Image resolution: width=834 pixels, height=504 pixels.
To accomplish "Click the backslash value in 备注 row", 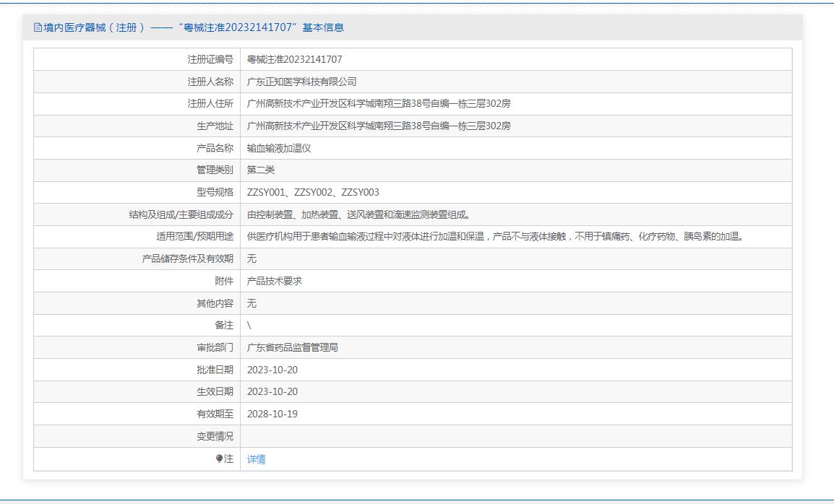I will pos(249,326).
